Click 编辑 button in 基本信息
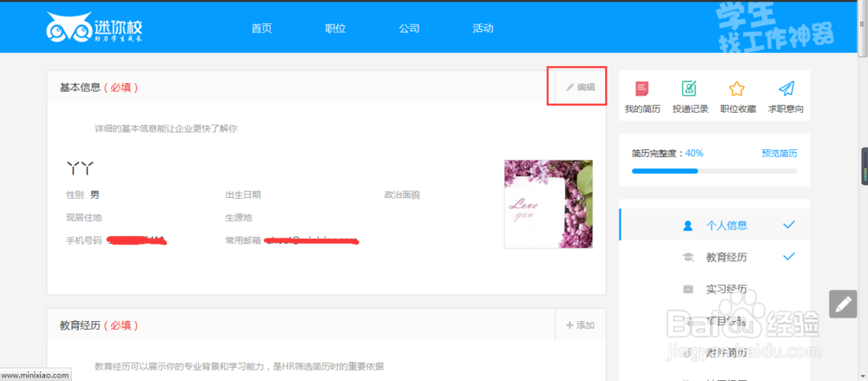The width and height of the screenshot is (868, 381). click(580, 87)
